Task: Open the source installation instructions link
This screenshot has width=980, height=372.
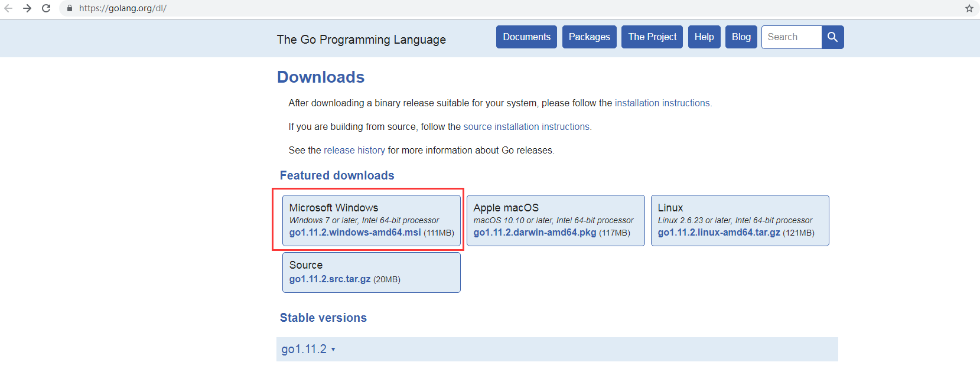Action: (526, 126)
